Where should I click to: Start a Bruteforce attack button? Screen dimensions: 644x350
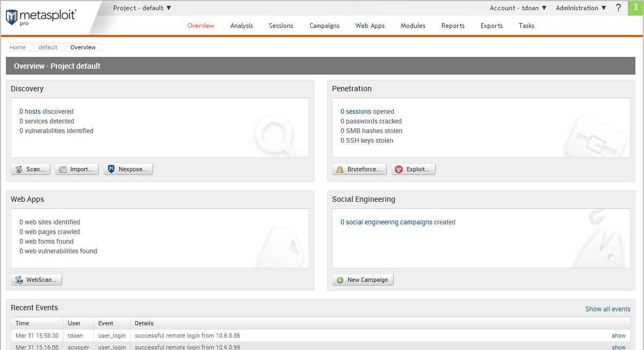(x=359, y=169)
